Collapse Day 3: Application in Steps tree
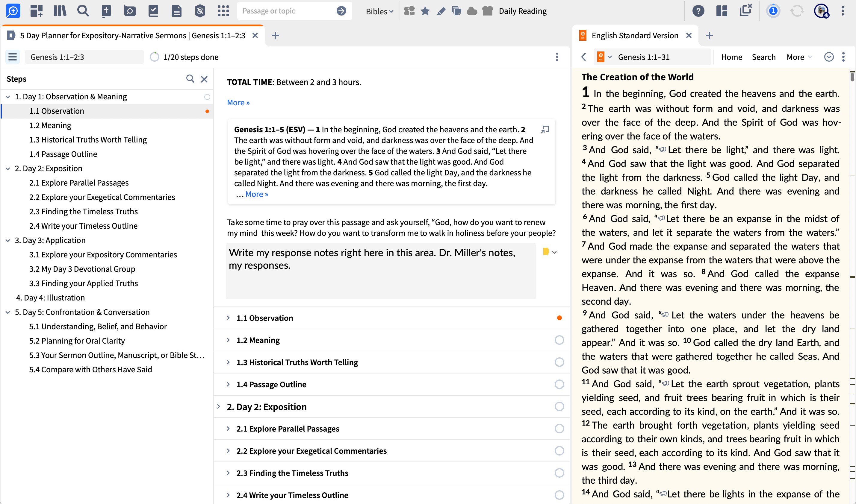 click(x=8, y=240)
